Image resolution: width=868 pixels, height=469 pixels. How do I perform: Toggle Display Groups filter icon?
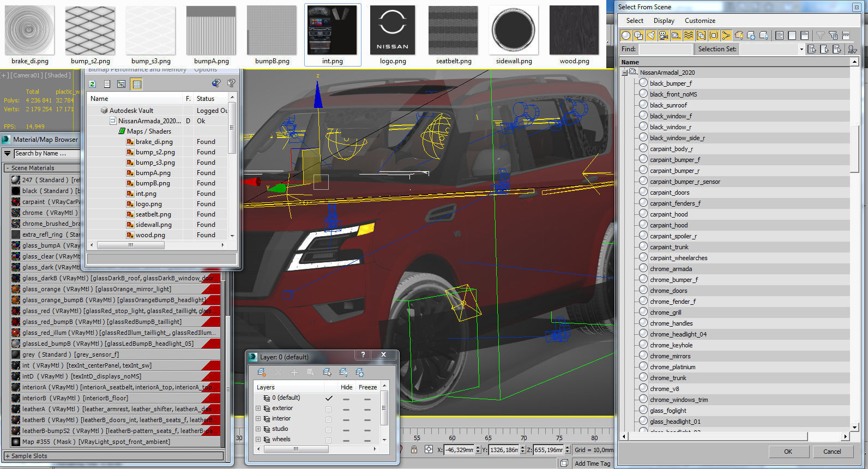tap(701, 35)
